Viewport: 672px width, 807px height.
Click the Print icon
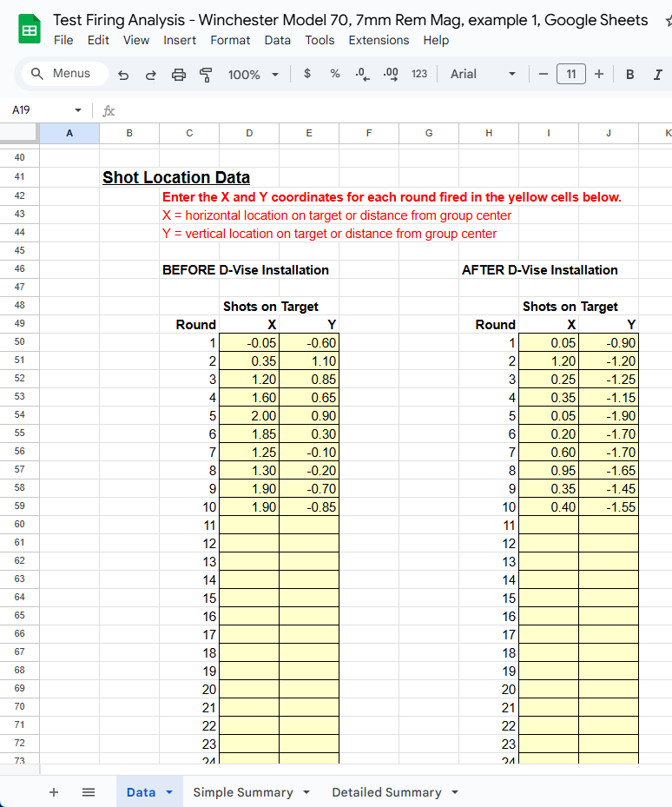[179, 76]
